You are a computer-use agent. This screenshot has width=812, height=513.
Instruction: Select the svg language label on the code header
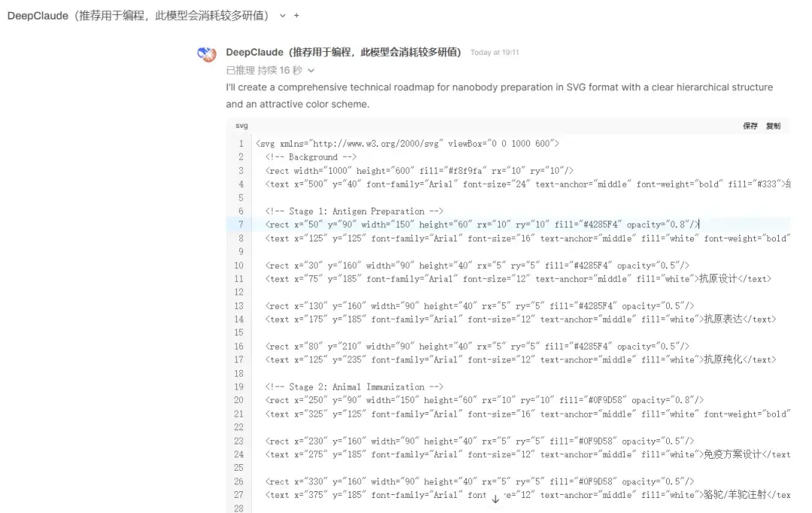pyautogui.click(x=241, y=126)
